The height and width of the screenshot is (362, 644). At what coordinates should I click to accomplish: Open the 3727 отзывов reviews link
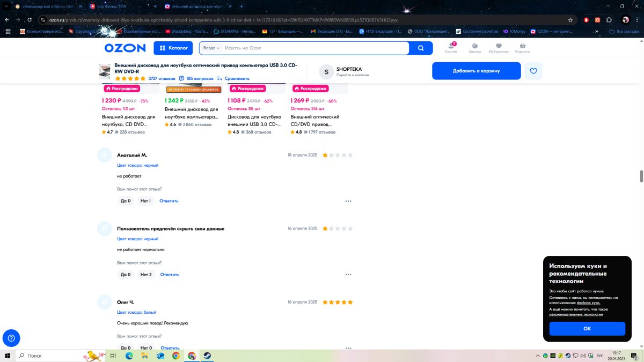(162, 78)
